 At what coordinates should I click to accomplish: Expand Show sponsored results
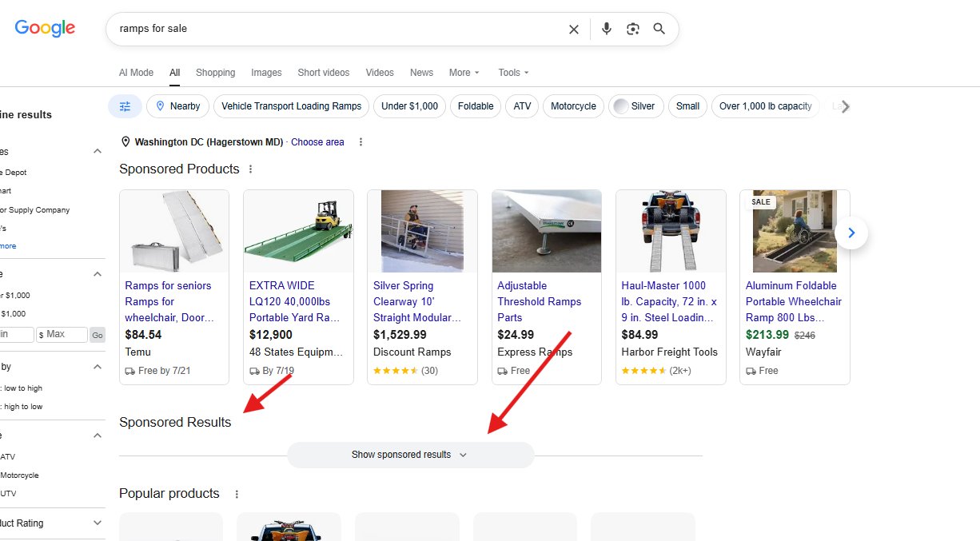point(410,455)
